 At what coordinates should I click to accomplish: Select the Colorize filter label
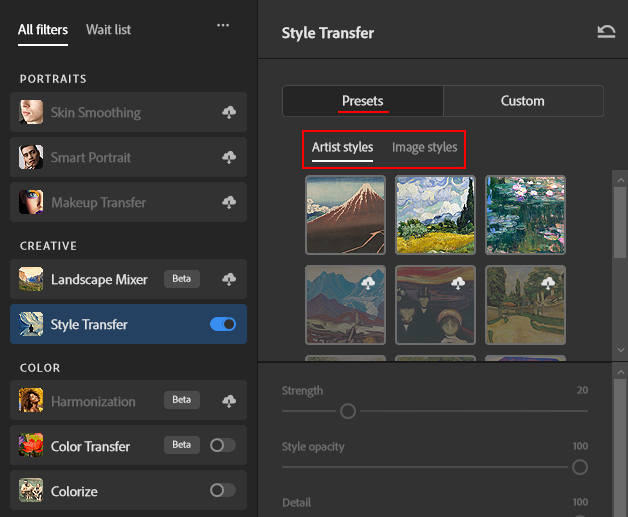point(74,491)
